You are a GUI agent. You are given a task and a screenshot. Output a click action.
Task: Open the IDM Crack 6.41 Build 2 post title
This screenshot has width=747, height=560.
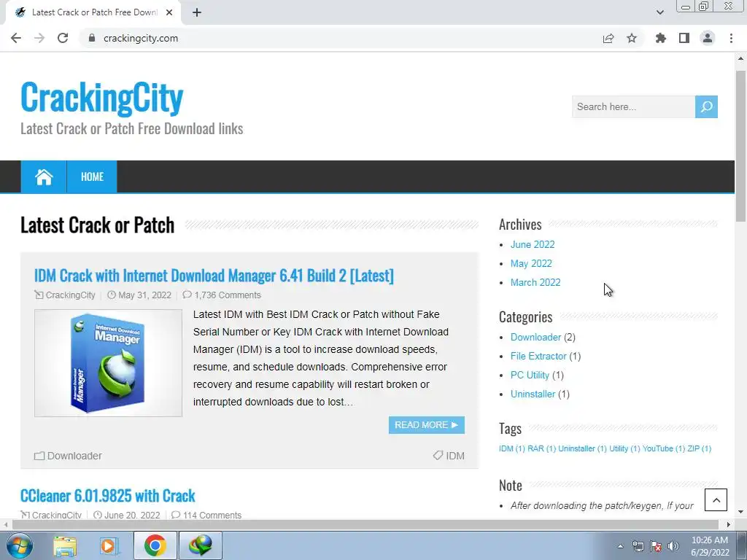click(214, 276)
